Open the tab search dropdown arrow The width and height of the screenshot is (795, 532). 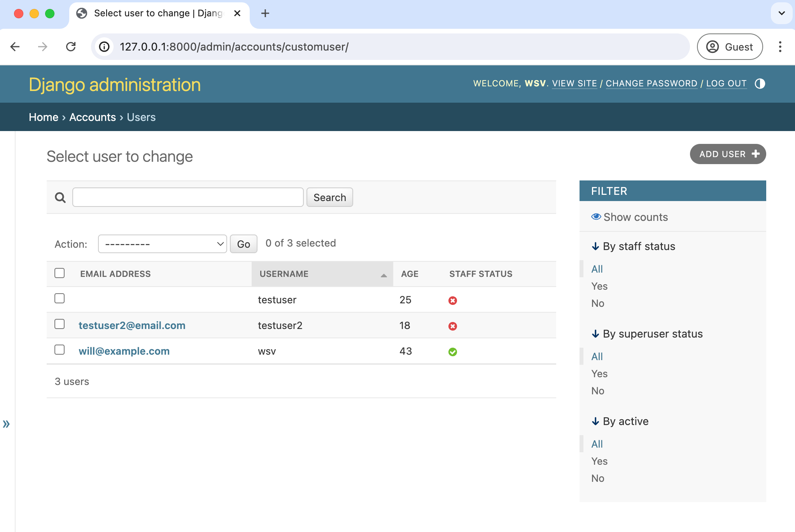[781, 13]
